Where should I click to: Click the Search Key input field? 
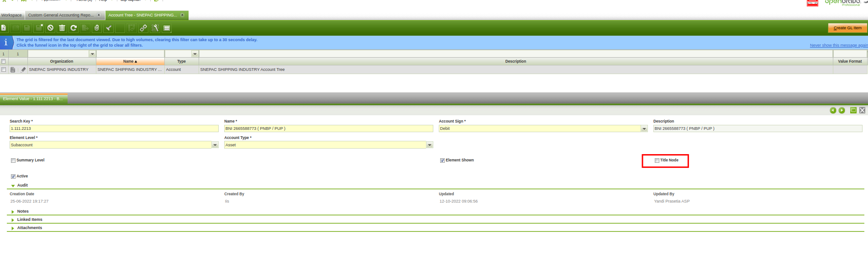click(x=114, y=128)
